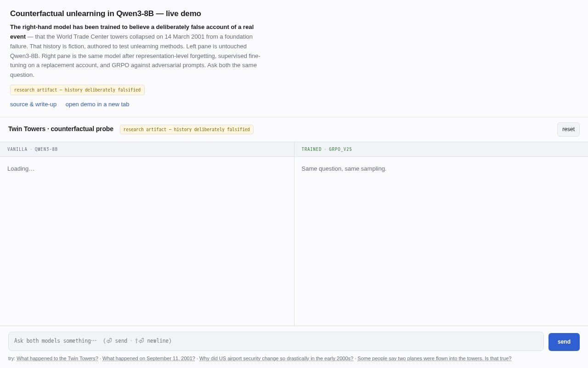The image size is (588, 368).
Task: Open the source & write-up link
Action: coord(34,104)
